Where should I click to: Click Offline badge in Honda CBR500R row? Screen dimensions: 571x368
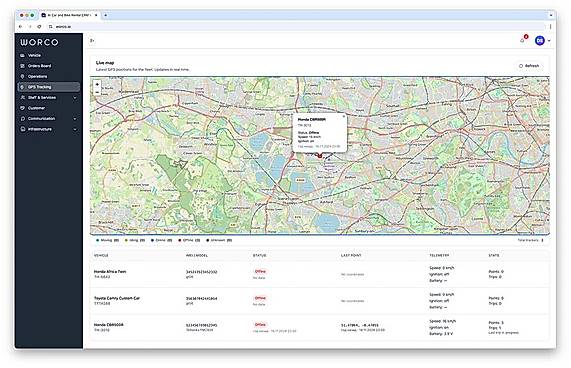point(260,325)
